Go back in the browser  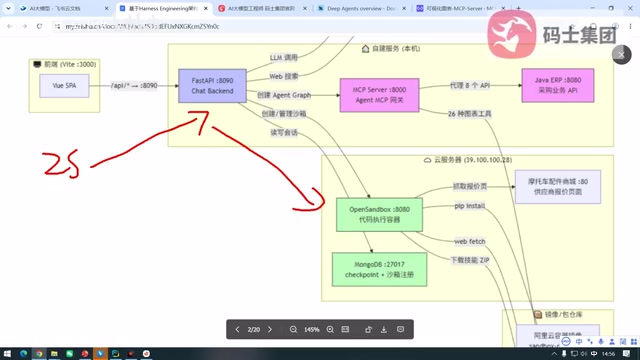click(9, 26)
